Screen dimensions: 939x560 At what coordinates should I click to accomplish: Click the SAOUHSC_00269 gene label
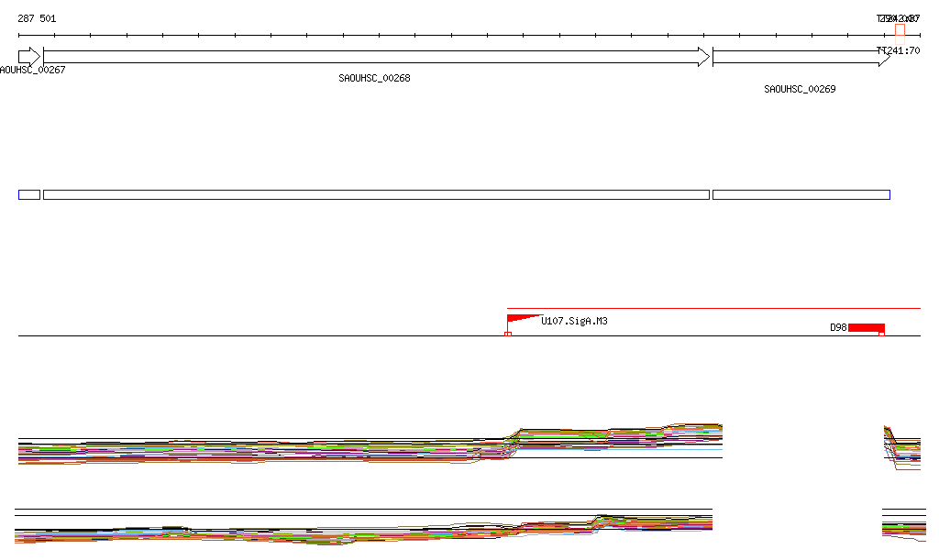tap(800, 89)
